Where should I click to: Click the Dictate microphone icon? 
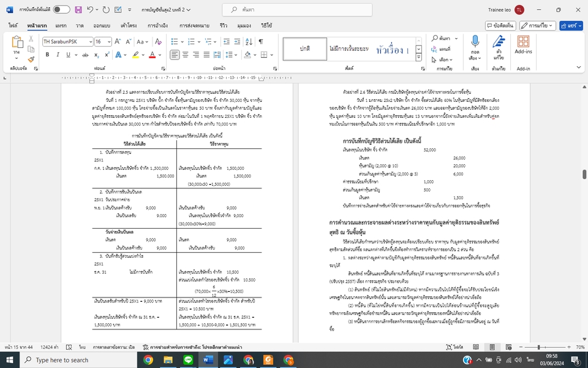[x=475, y=41]
